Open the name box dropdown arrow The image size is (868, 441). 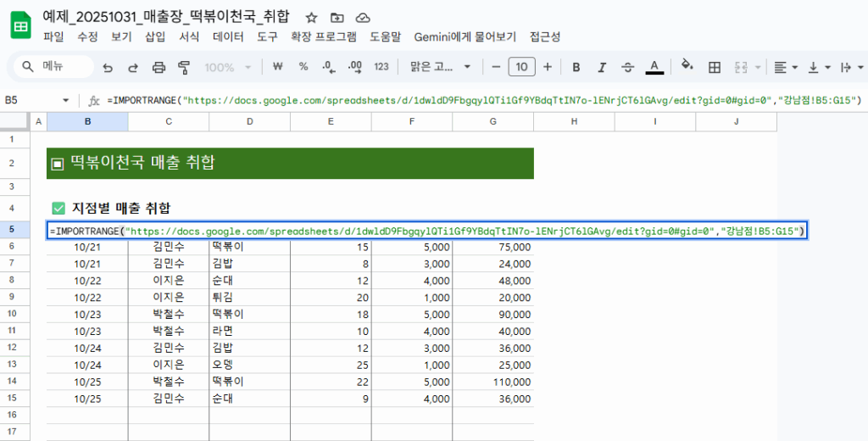(x=66, y=100)
